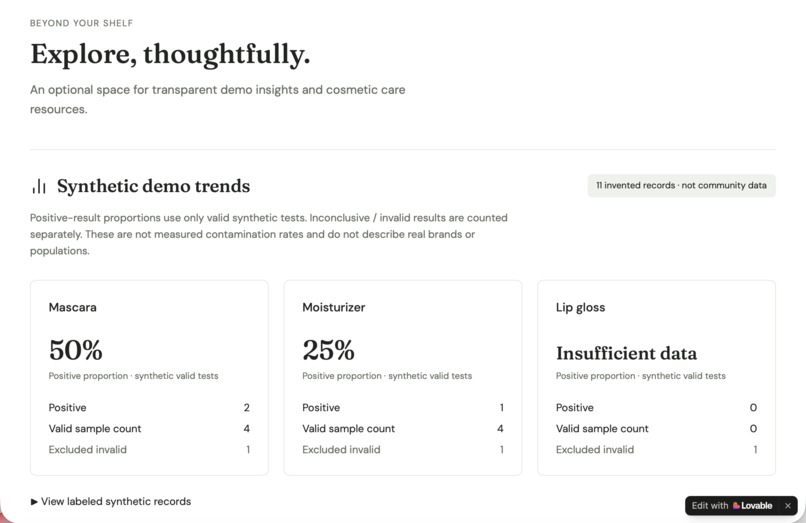Expand View labeled synthetic records
806x523 pixels.
click(x=111, y=501)
